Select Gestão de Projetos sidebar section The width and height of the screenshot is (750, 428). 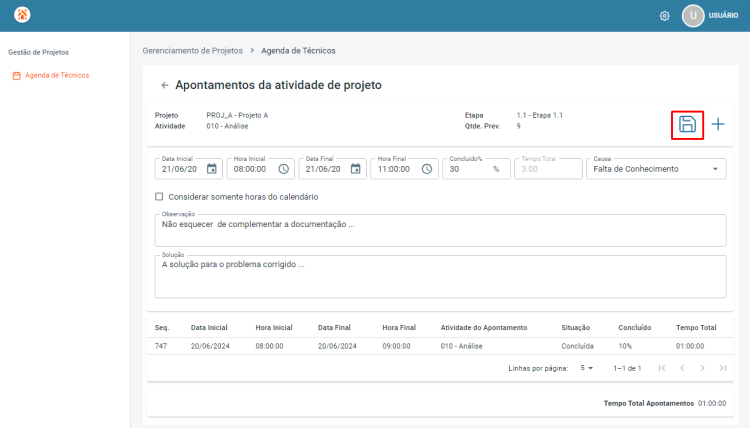click(38, 52)
